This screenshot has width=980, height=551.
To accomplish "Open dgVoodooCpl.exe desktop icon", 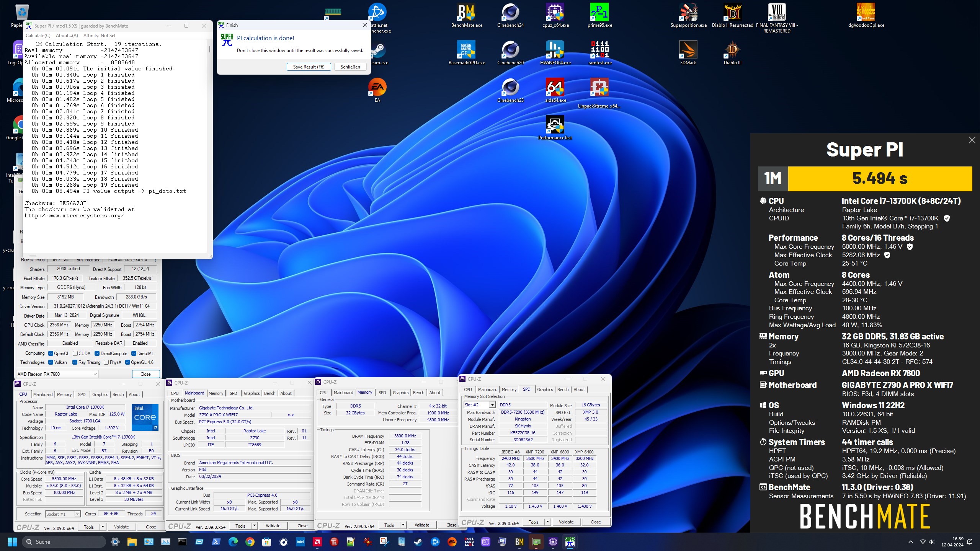I will (x=866, y=16).
